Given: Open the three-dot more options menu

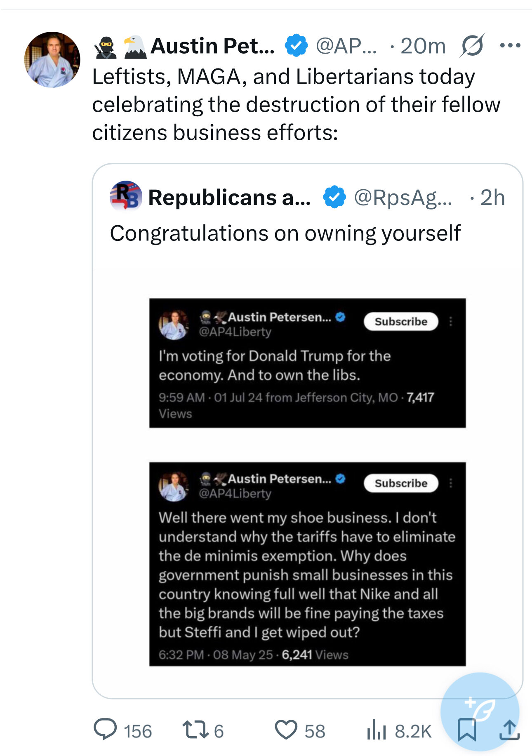Looking at the screenshot, I should [510, 45].
